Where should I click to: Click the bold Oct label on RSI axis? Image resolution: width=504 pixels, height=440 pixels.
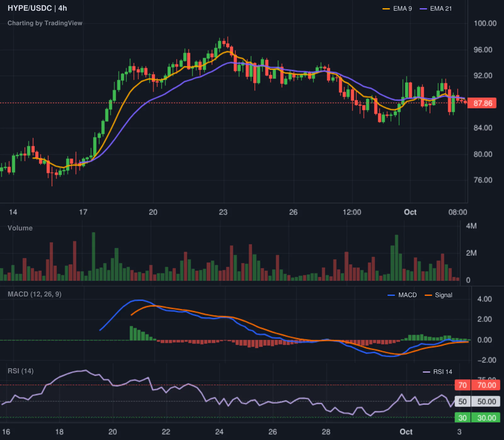[x=406, y=432]
